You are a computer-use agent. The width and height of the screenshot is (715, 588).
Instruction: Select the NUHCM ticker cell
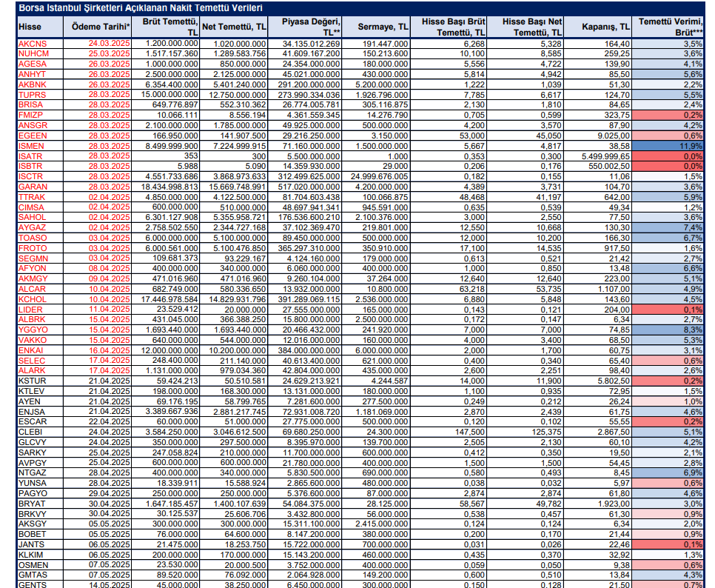click(x=33, y=54)
